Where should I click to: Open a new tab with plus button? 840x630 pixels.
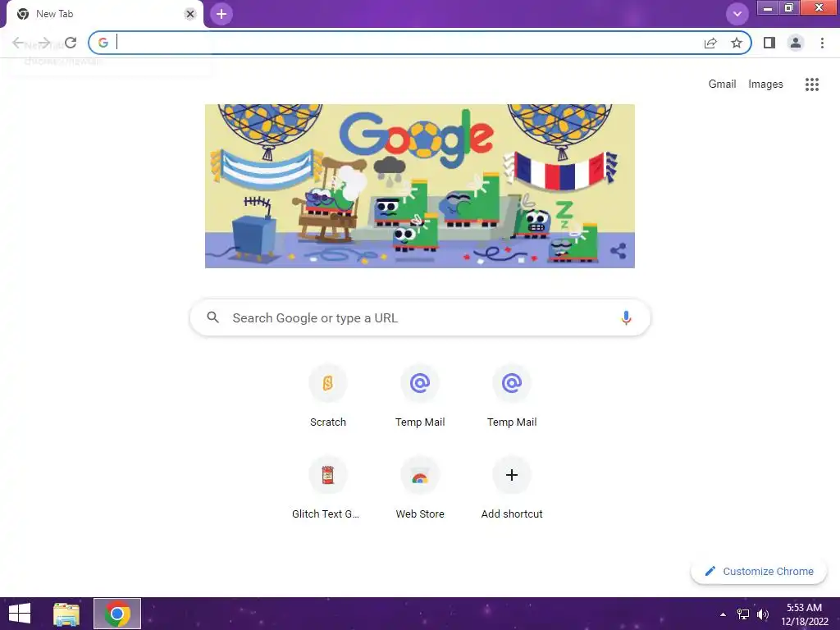(x=221, y=14)
